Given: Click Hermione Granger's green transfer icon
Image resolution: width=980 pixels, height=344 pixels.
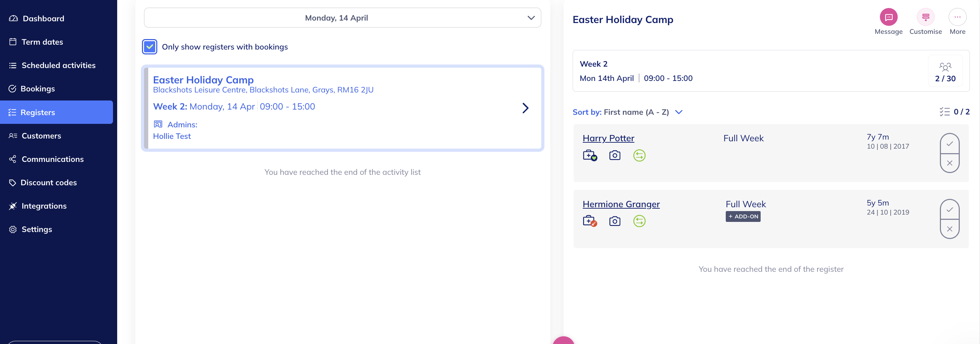Looking at the screenshot, I should pyautogui.click(x=639, y=221).
